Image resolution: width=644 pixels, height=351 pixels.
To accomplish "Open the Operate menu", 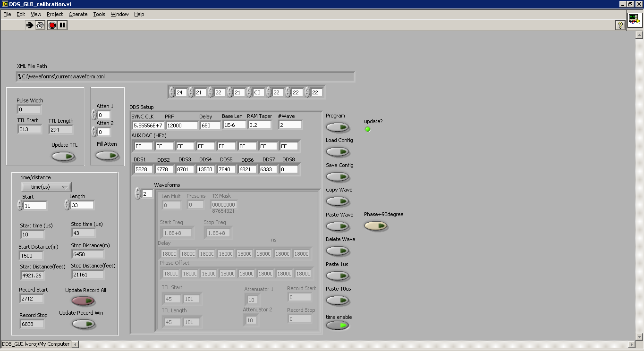I will [78, 14].
